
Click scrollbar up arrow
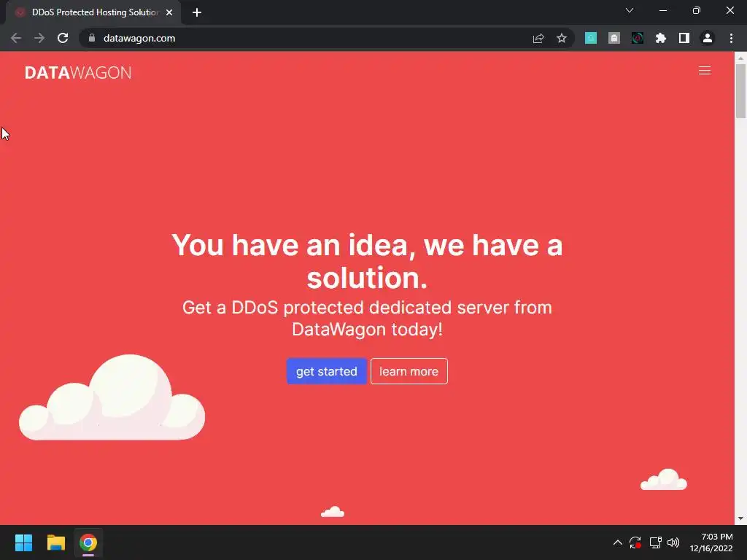(741, 58)
